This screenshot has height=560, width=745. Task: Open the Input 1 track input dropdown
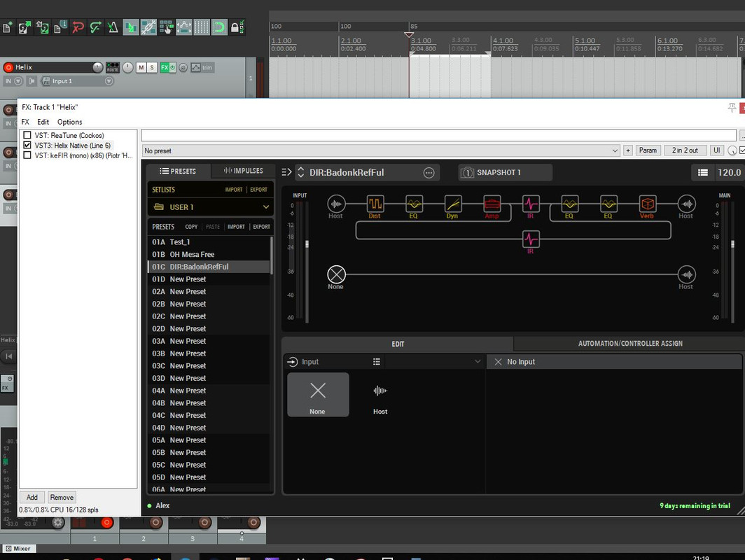click(109, 81)
